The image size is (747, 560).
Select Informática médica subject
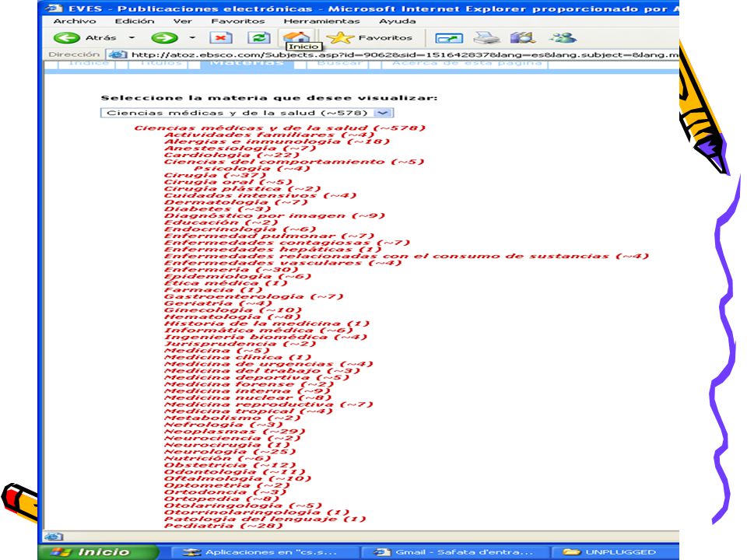pyautogui.click(x=258, y=330)
